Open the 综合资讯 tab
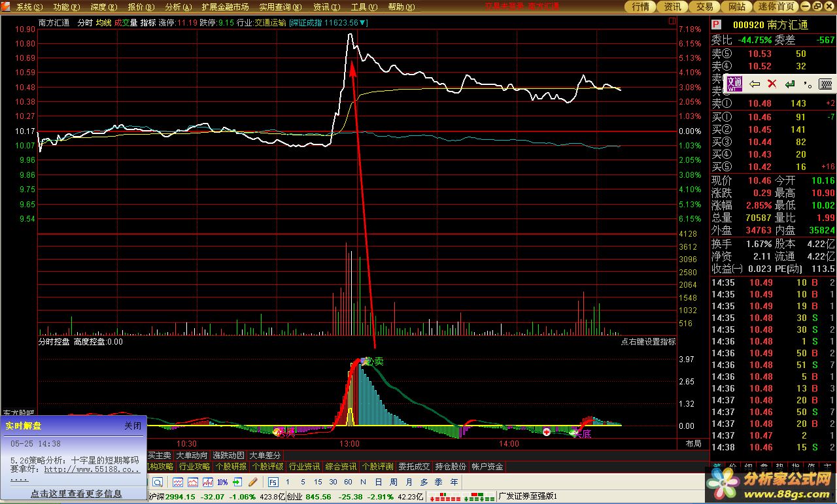This screenshot has width=837, height=504. [341, 467]
